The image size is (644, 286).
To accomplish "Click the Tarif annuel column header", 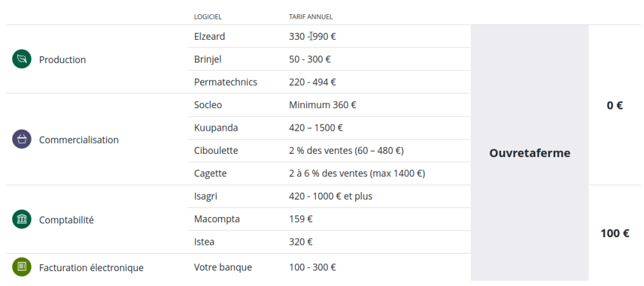I will click(310, 17).
